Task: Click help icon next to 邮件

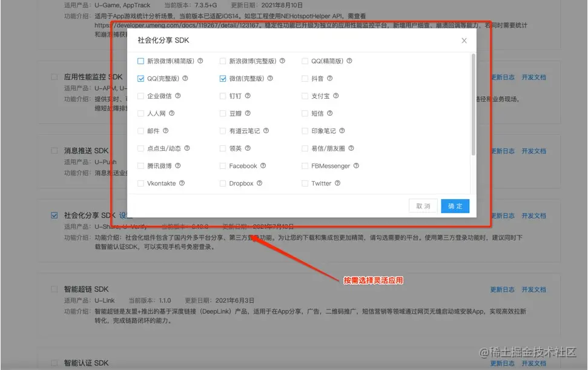Action: pos(165,130)
